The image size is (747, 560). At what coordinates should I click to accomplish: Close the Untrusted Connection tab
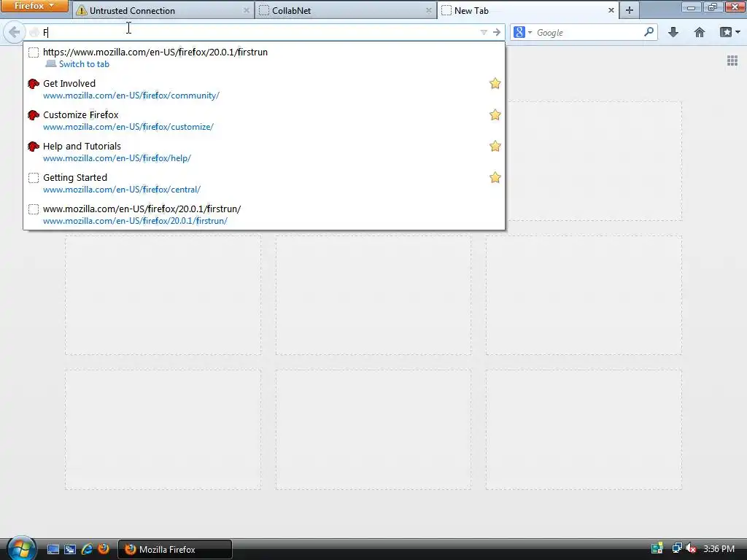pyautogui.click(x=247, y=10)
